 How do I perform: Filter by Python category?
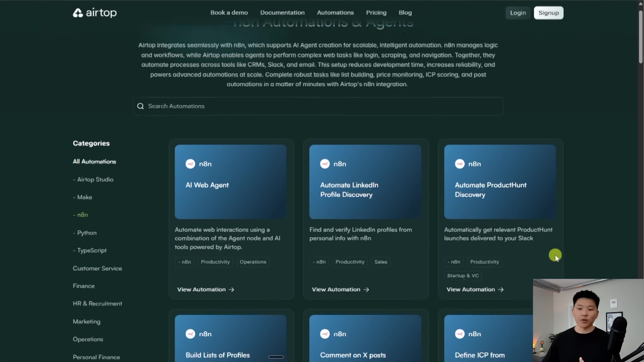pyautogui.click(x=85, y=233)
